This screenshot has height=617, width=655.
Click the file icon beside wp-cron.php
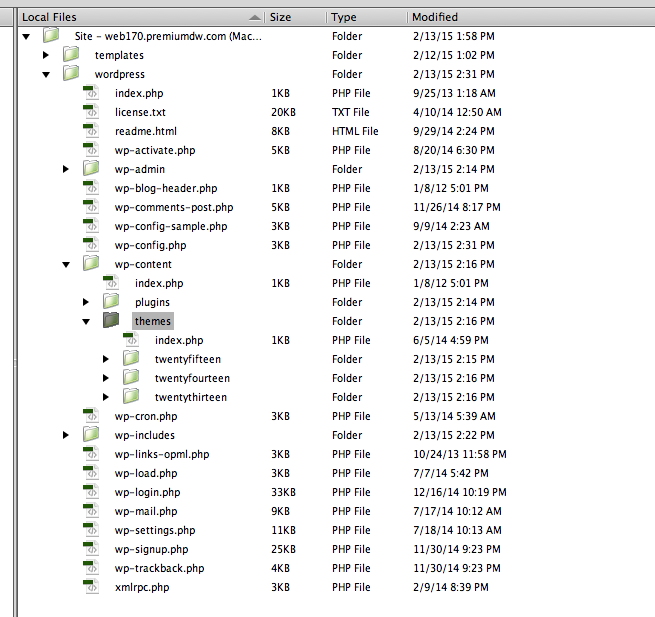91,415
